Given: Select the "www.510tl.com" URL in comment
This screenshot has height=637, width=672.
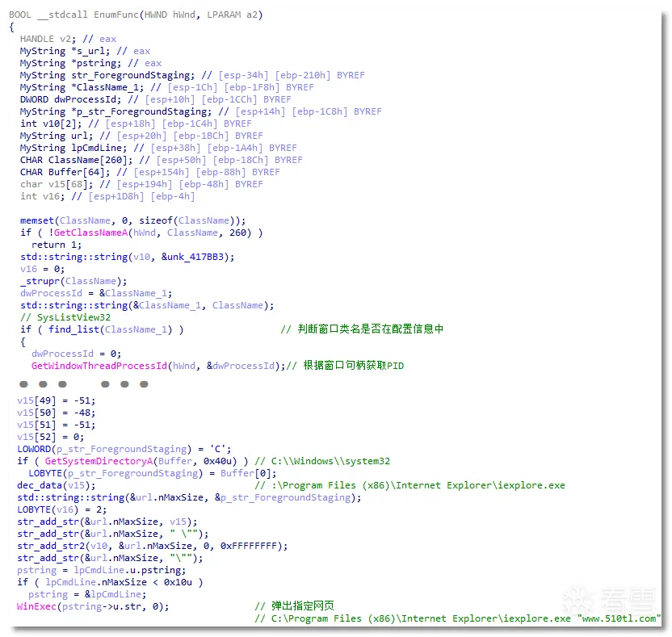Looking at the screenshot, I should pos(619,618).
